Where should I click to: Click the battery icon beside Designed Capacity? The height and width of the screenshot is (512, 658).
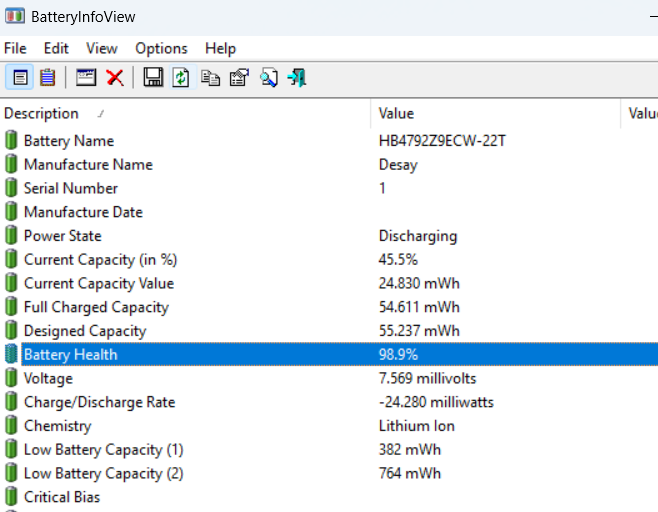coord(11,330)
